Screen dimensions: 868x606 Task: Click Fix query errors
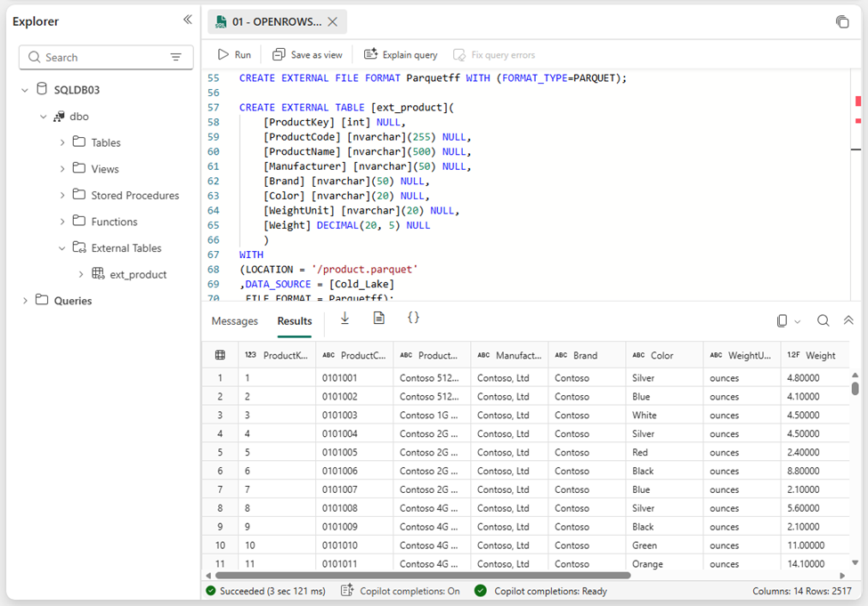click(494, 54)
